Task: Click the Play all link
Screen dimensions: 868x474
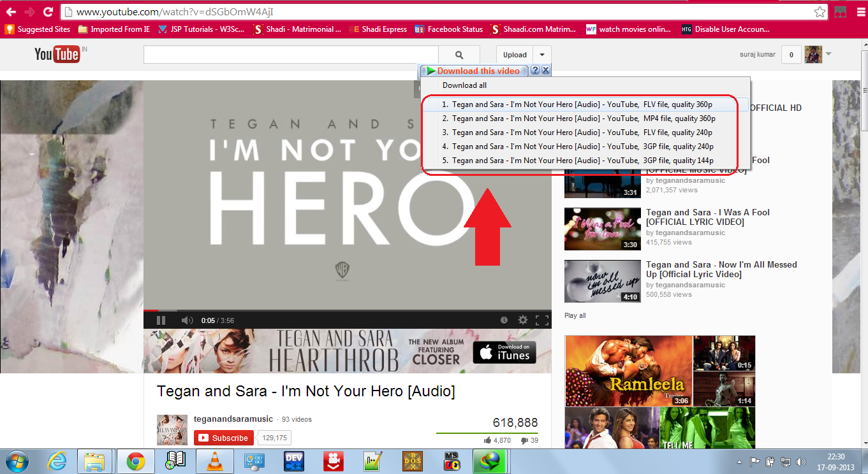Action: (575, 315)
